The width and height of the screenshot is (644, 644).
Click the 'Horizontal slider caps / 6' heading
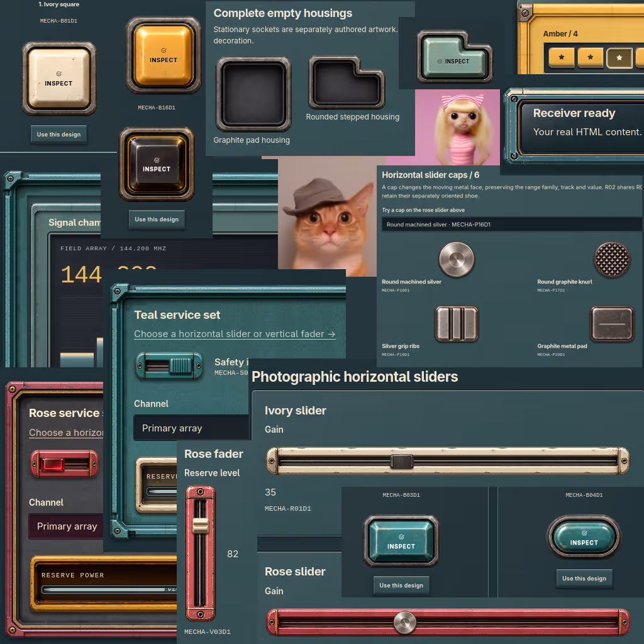[x=430, y=175]
